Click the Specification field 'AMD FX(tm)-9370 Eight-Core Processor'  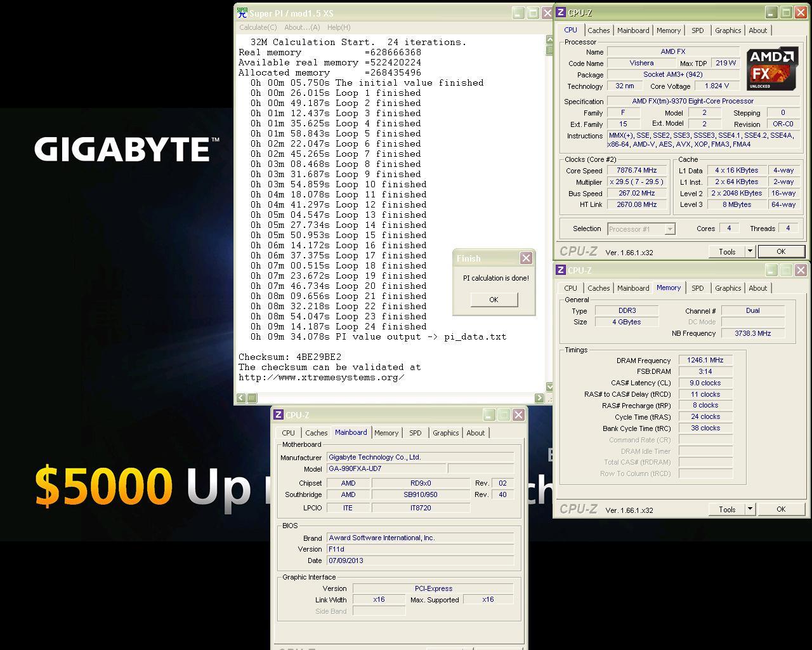[x=703, y=101]
